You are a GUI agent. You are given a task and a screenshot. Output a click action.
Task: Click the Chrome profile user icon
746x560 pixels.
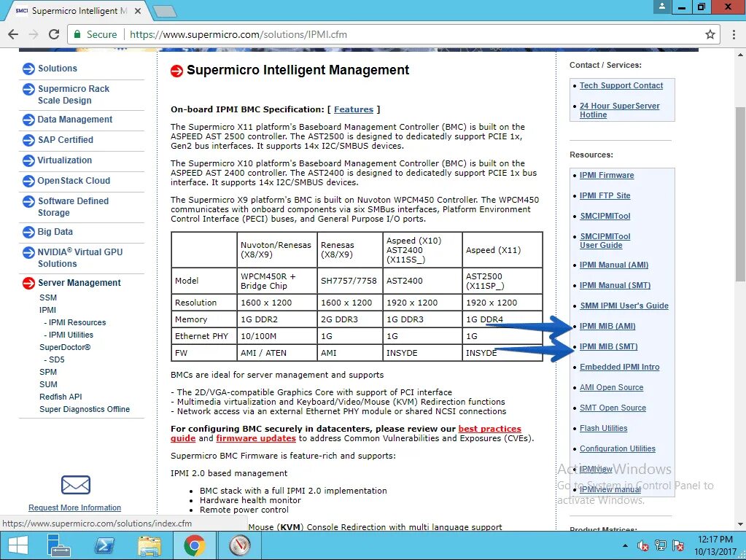(662, 6)
